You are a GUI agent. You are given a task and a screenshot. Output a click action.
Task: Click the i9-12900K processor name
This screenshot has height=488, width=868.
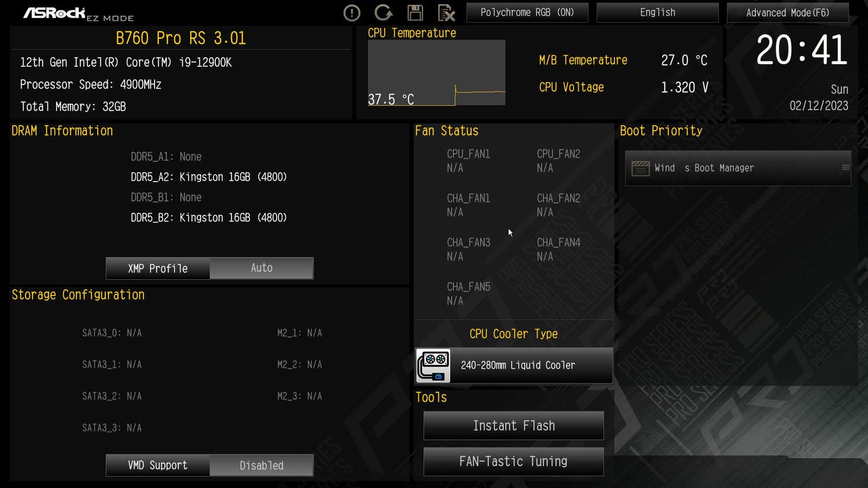tap(205, 62)
